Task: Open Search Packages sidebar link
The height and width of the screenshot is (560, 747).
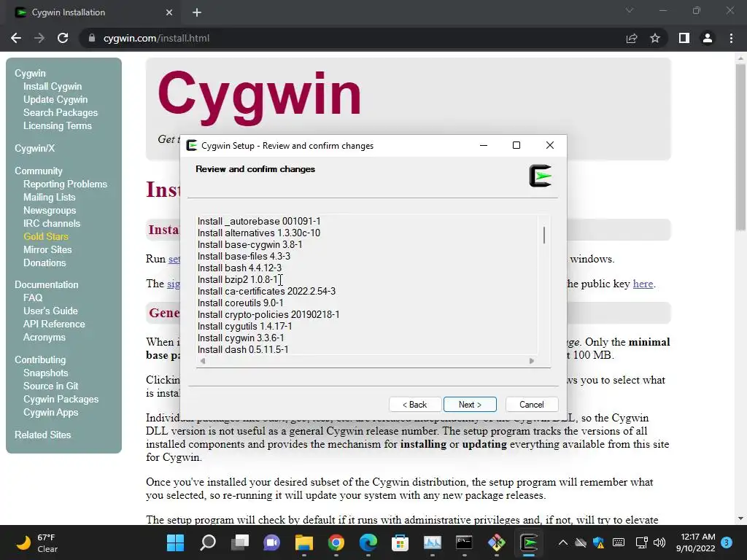Action: tap(61, 112)
